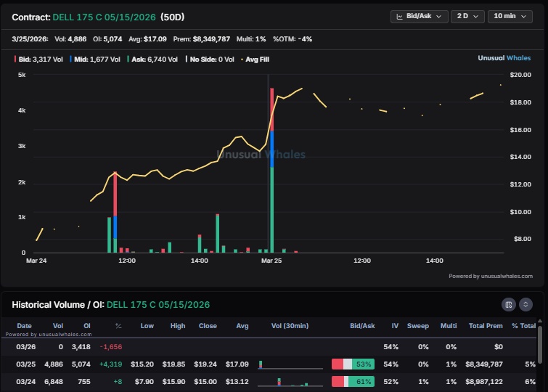Click the %OTM: -4% summary value

coord(293,39)
